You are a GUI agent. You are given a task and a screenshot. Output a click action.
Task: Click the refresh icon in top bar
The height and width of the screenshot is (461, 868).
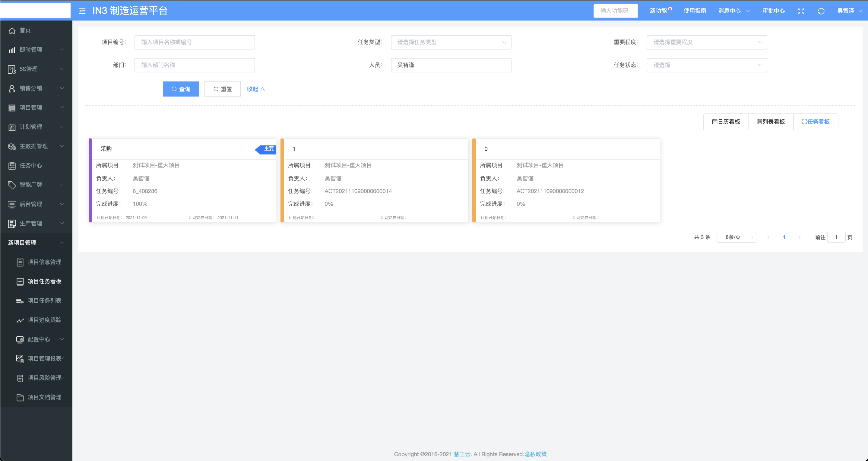pyautogui.click(x=821, y=11)
